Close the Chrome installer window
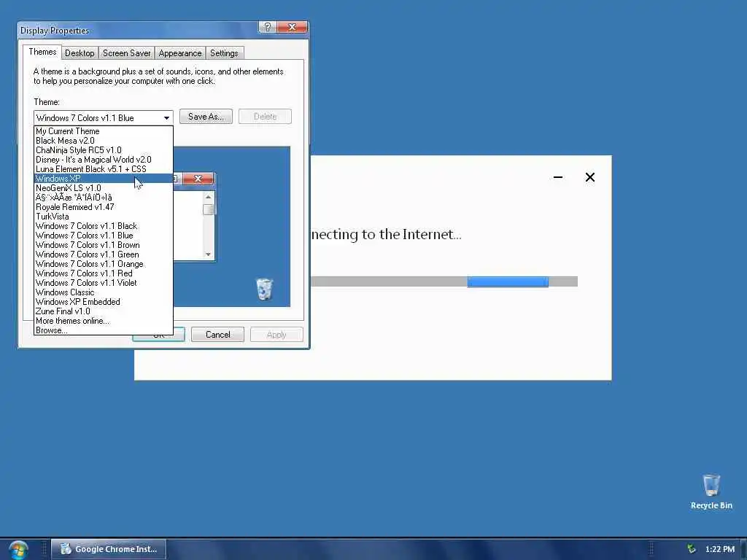Image resolution: width=747 pixels, height=560 pixels. click(589, 177)
